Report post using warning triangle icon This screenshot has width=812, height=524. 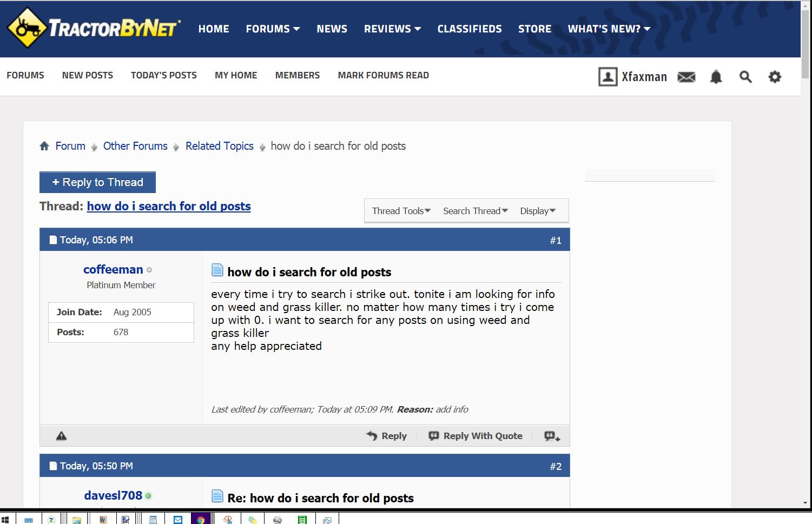point(62,436)
